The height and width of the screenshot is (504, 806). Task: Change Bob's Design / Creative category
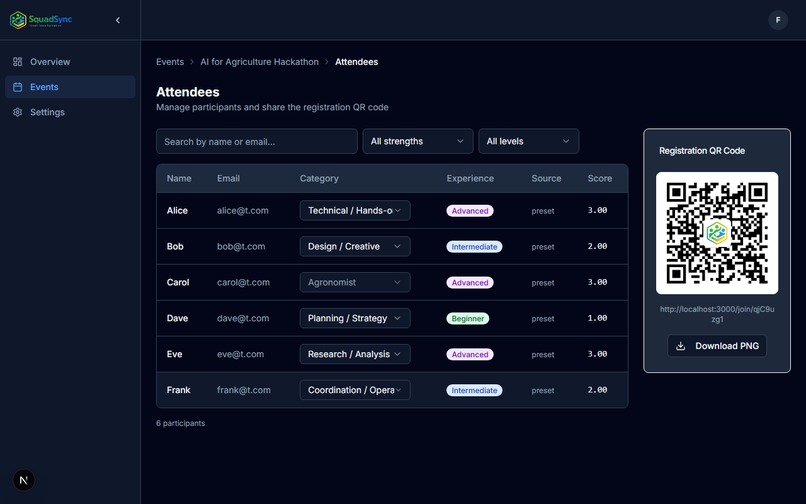pos(355,246)
